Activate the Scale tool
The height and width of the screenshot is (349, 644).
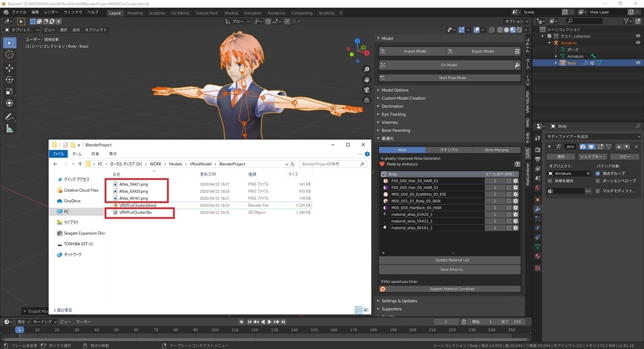9,91
